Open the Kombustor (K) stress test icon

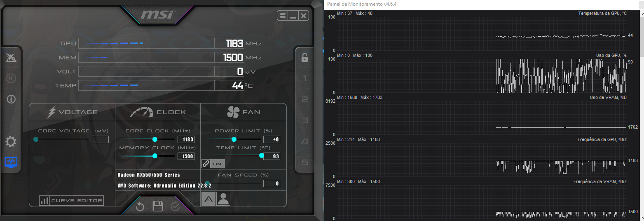pyautogui.click(x=11, y=78)
